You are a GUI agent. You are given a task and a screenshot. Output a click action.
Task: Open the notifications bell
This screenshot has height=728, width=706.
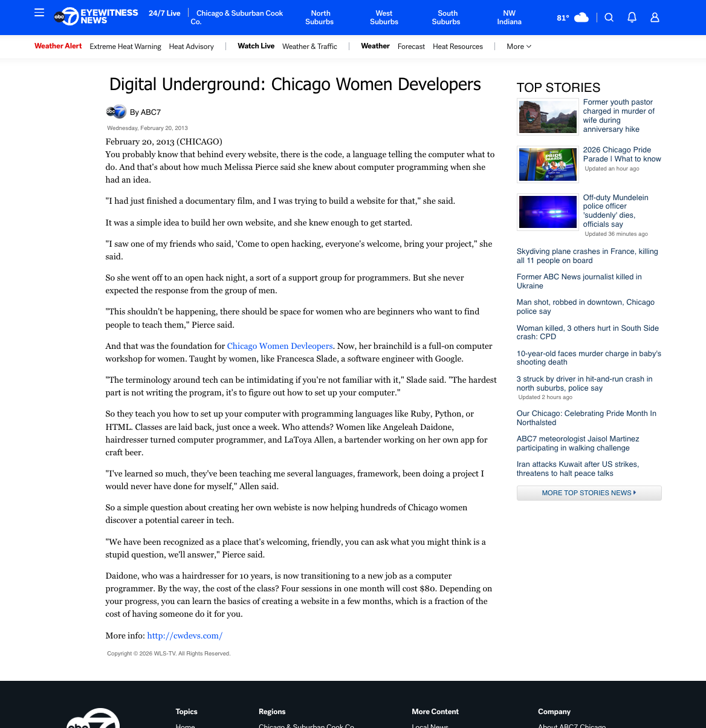coord(632,18)
